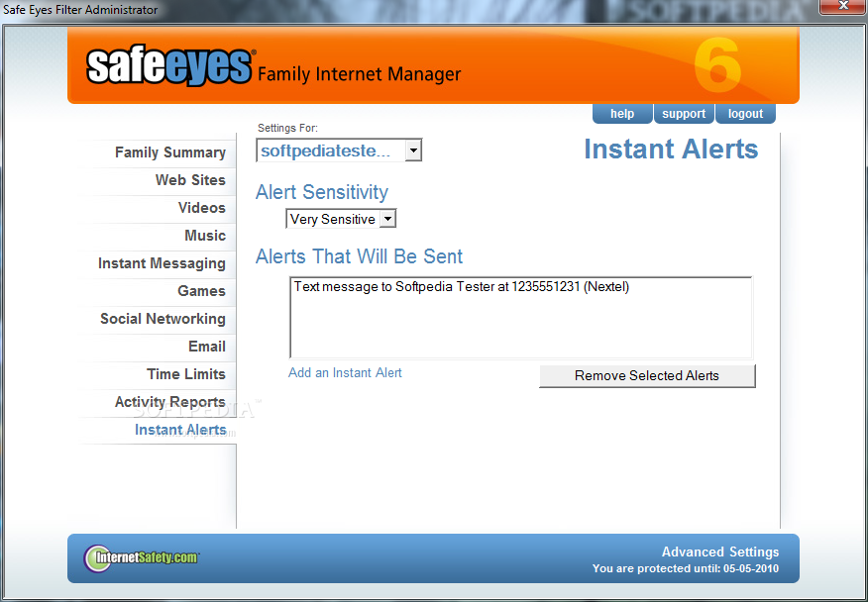Go to Web Sites settings
Screen dimensions: 868x602
pos(190,180)
